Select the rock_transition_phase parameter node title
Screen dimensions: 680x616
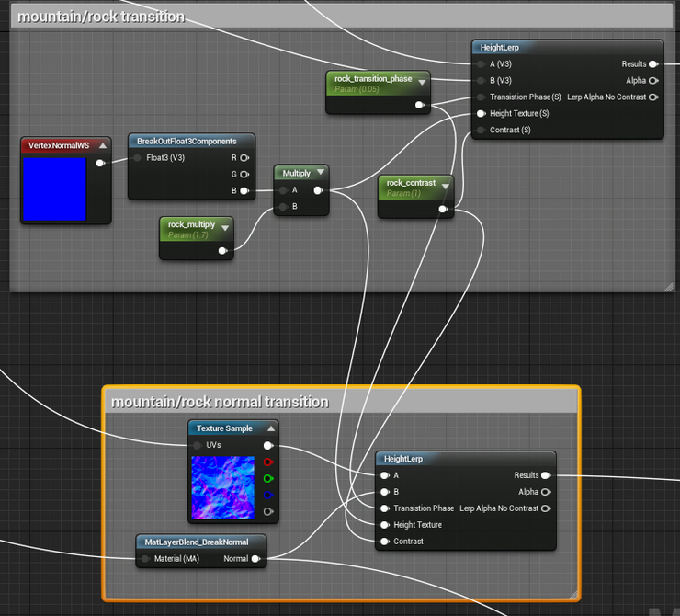[373, 79]
